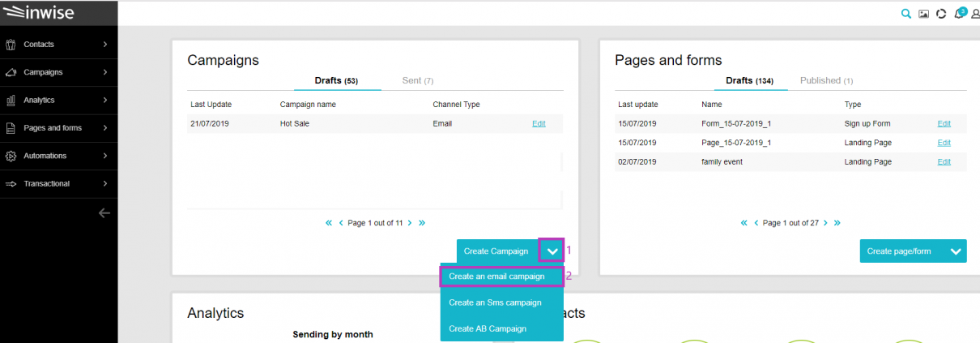
Task: Expand the Campaigns sidebar menu chevron
Action: [105, 72]
